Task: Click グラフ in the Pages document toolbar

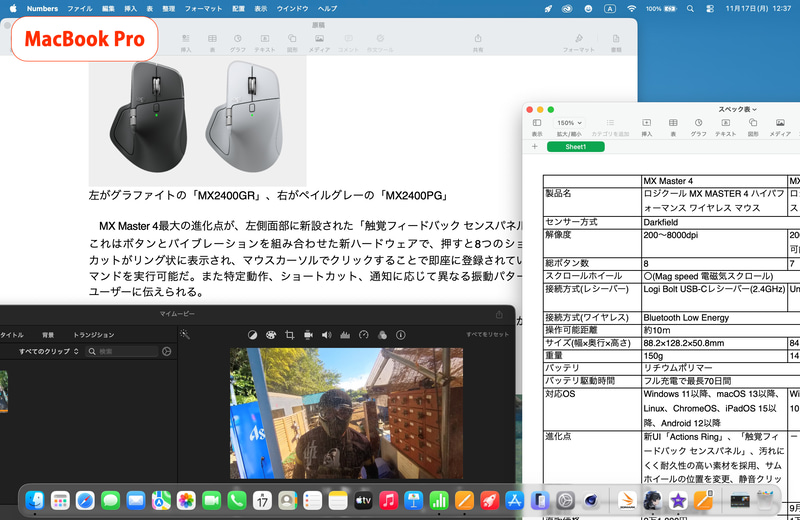Action: 237,43
